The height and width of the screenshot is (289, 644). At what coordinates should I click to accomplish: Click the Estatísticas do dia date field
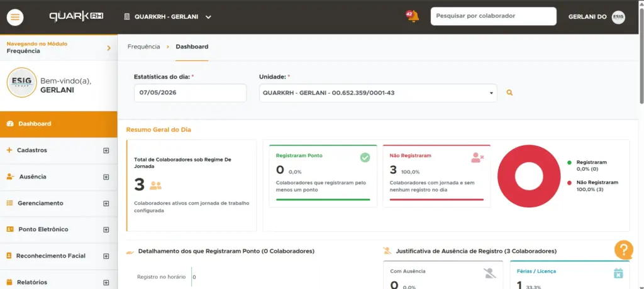tap(190, 93)
